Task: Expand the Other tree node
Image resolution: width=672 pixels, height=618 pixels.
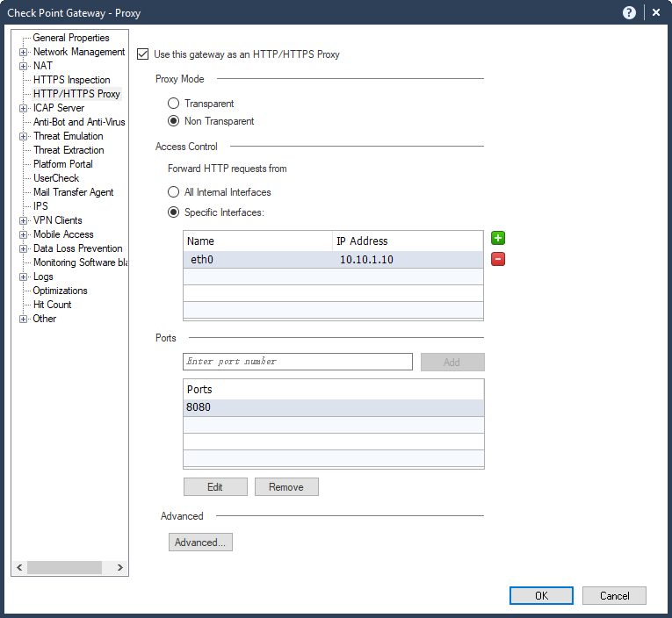Action: coord(23,319)
